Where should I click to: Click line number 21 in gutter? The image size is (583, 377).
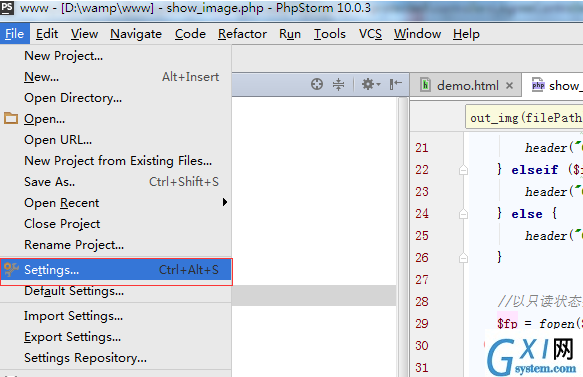(x=422, y=148)
